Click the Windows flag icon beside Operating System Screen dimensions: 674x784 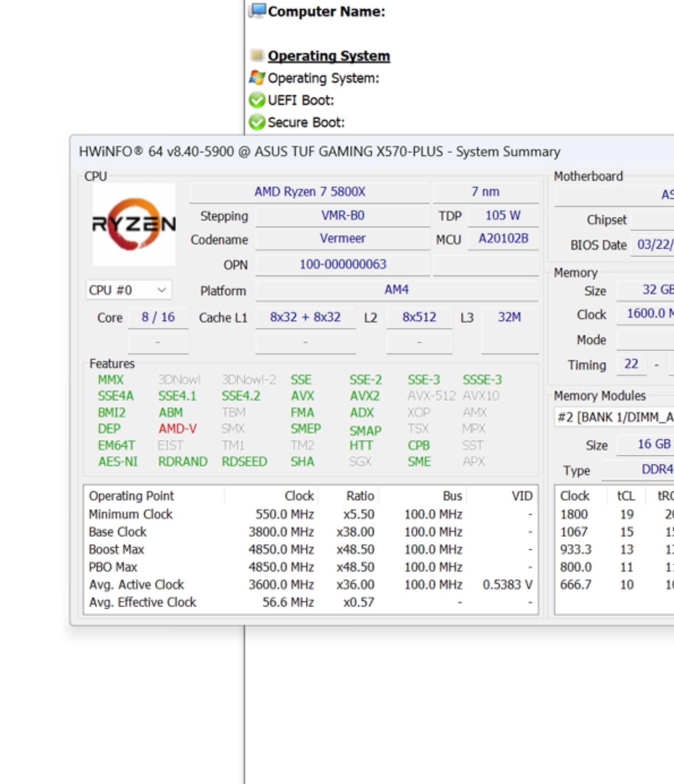tap(257, 78)
